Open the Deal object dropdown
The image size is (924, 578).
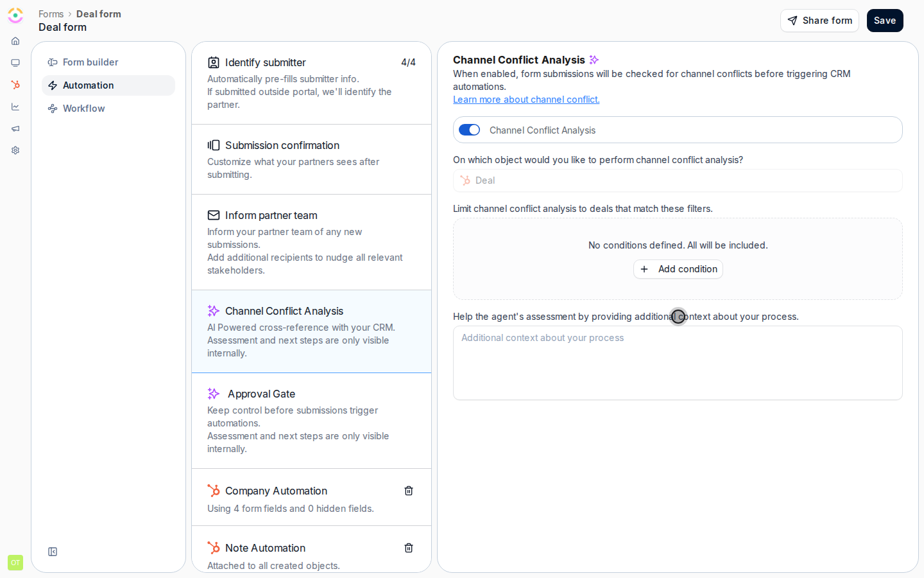[678, 180]
